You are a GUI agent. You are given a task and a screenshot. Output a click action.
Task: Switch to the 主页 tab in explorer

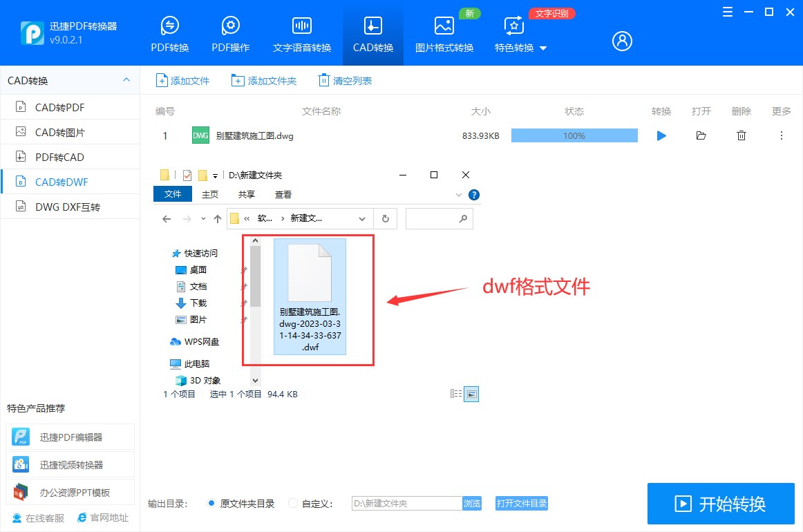pyautogui.click(x=209, y=194)
